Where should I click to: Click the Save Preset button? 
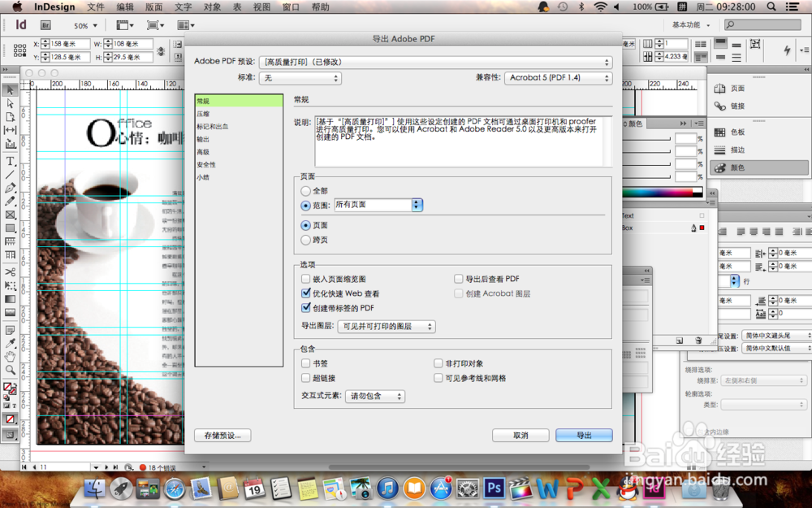[x=222, y=436]
